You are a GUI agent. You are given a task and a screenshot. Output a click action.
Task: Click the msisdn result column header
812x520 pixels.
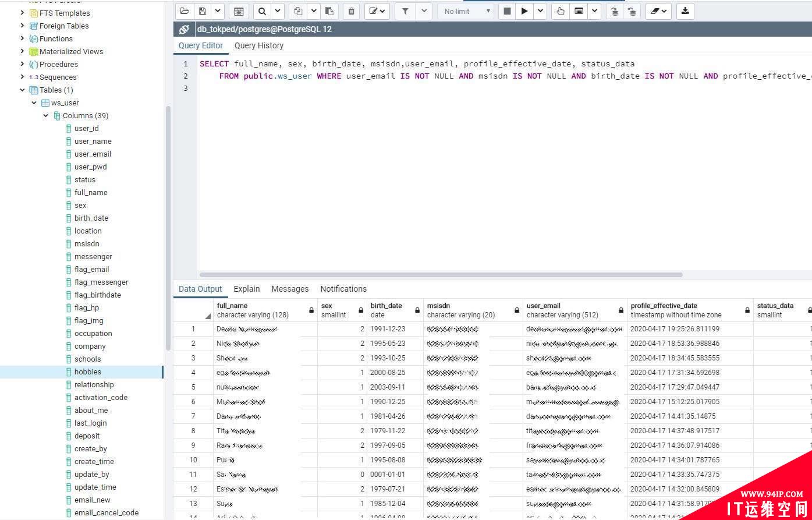(x=473, y=310)
